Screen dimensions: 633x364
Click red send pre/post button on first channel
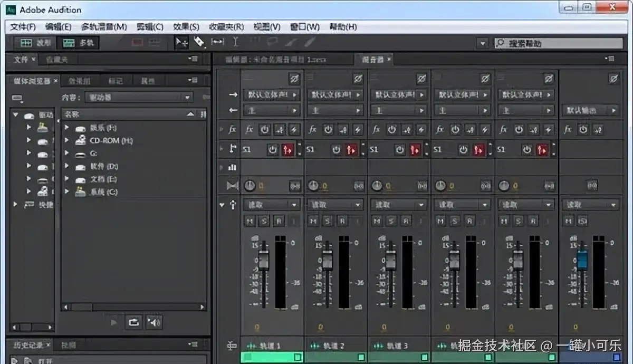point(287,149)
